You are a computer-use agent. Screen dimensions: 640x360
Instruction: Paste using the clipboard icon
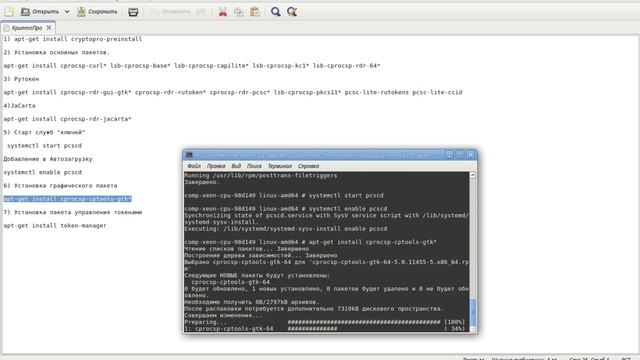coord(255,12)
